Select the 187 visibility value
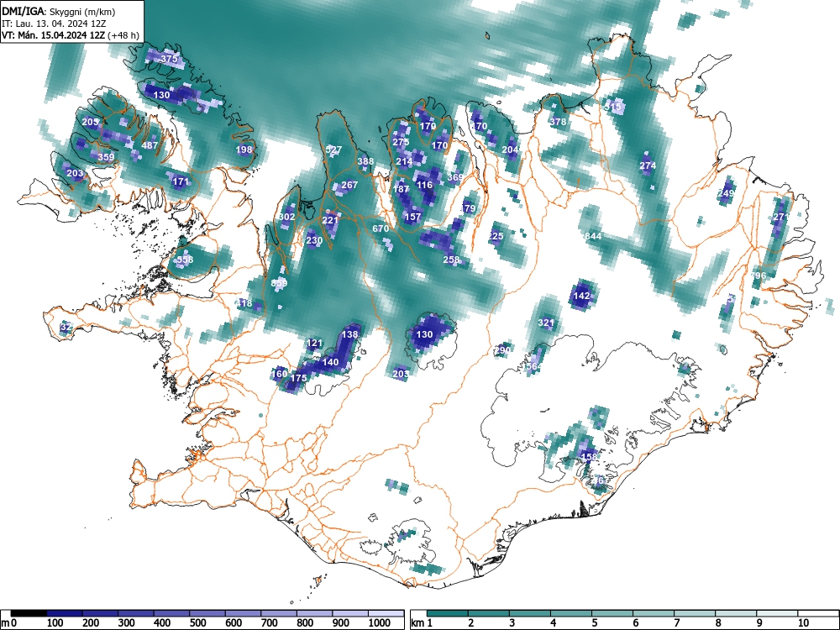Image resolution: width=840 pixels, height=630 pixels. tap(401, 189)
